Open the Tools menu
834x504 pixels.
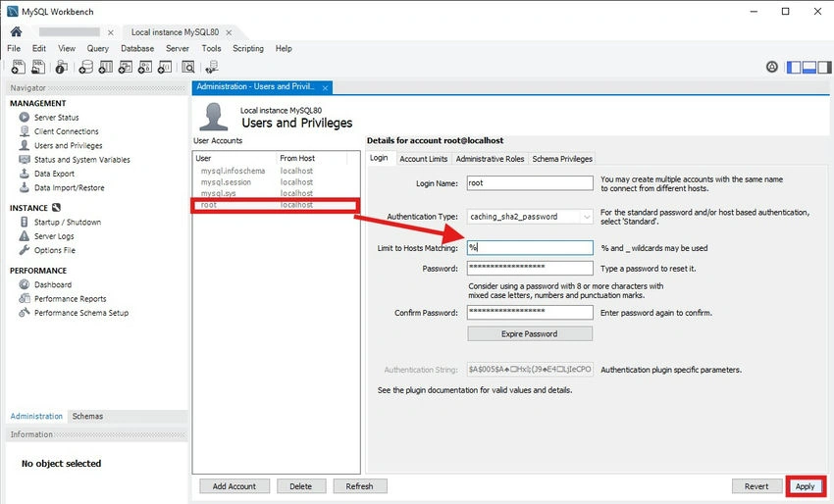tap(211, 48)
